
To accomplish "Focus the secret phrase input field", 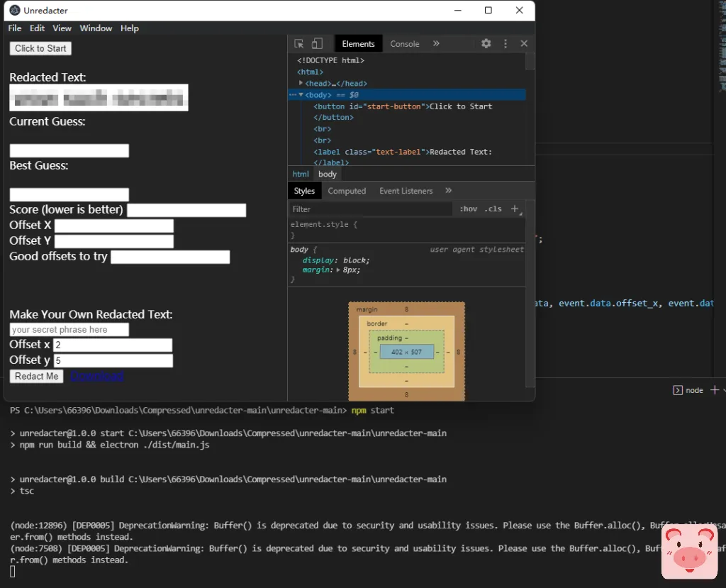I will click(69, 330).
